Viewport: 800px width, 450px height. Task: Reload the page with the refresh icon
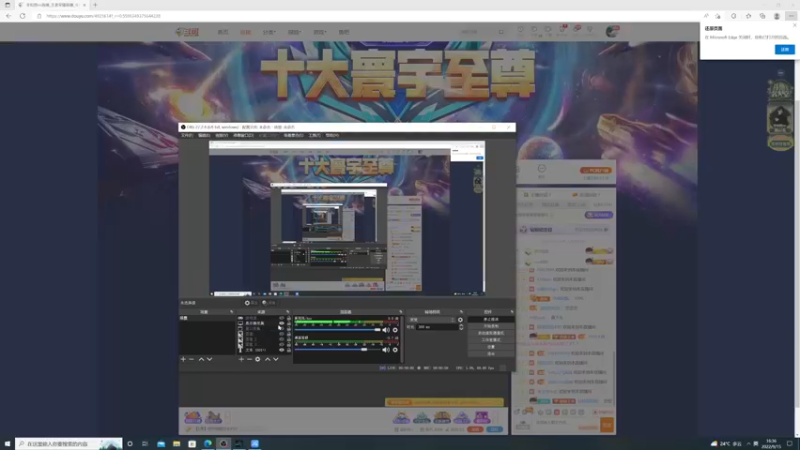[x=22, y=16]
